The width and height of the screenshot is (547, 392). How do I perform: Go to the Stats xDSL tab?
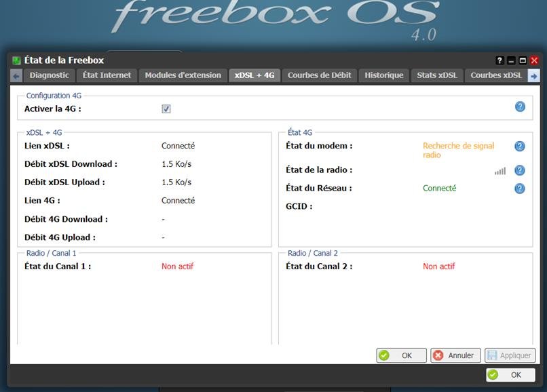click(x=437, y=75)
